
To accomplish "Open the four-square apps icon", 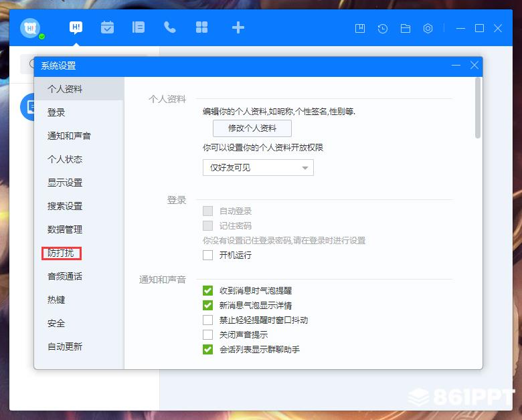I will [x=201, y=27].
